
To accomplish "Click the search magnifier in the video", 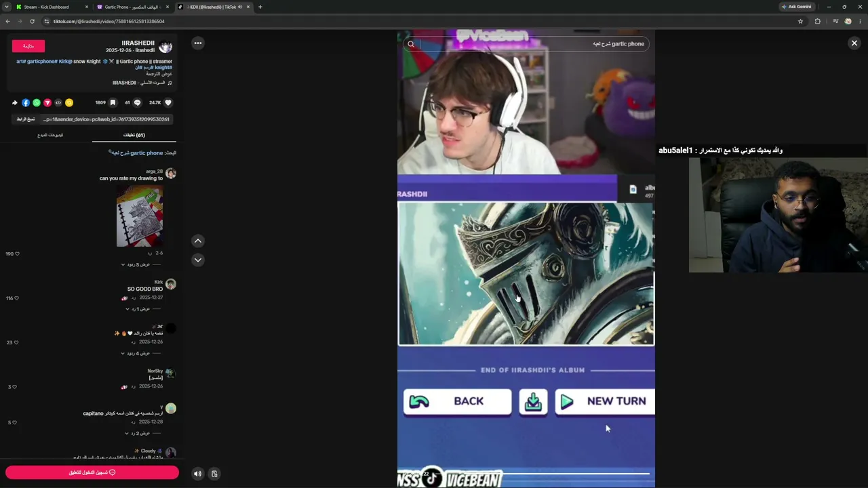I will tap(411, 44).
